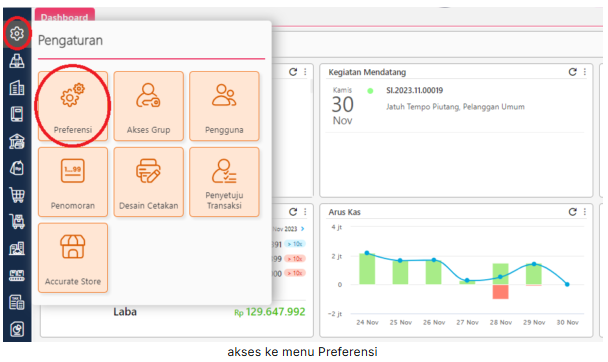
Task: Refresh the widget showing Laba
Action: [x=293, y=212]
